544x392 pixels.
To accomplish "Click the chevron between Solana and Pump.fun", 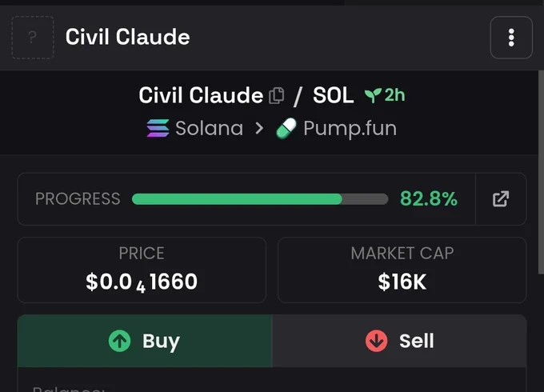I will pos(259,128).
